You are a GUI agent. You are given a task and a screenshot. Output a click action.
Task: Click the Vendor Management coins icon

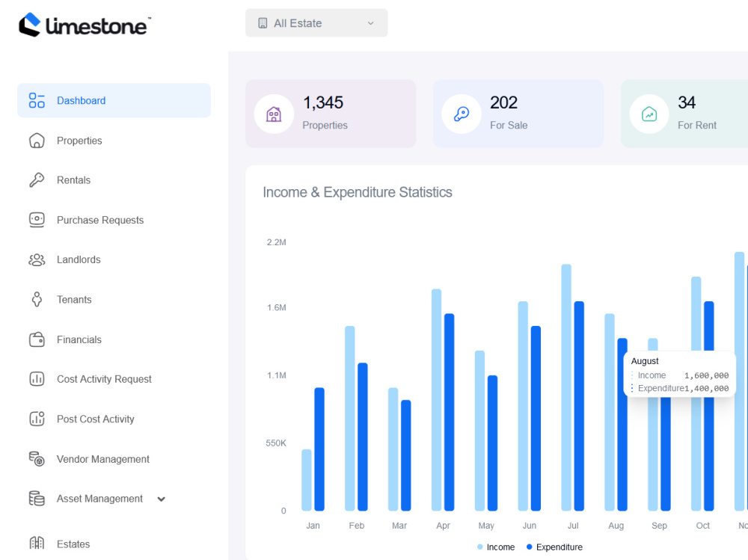[37, 459]
